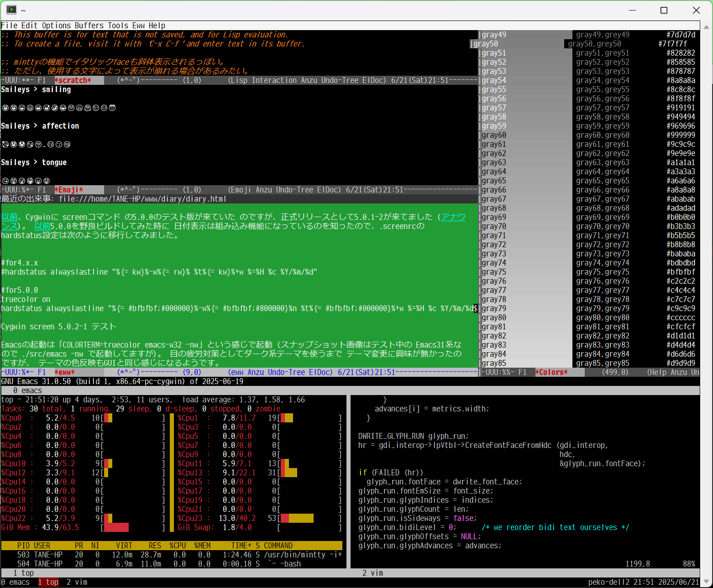713x588 pixels.
Task: Click *Colors* buffer name in mode line
Action: click(551, 372)
